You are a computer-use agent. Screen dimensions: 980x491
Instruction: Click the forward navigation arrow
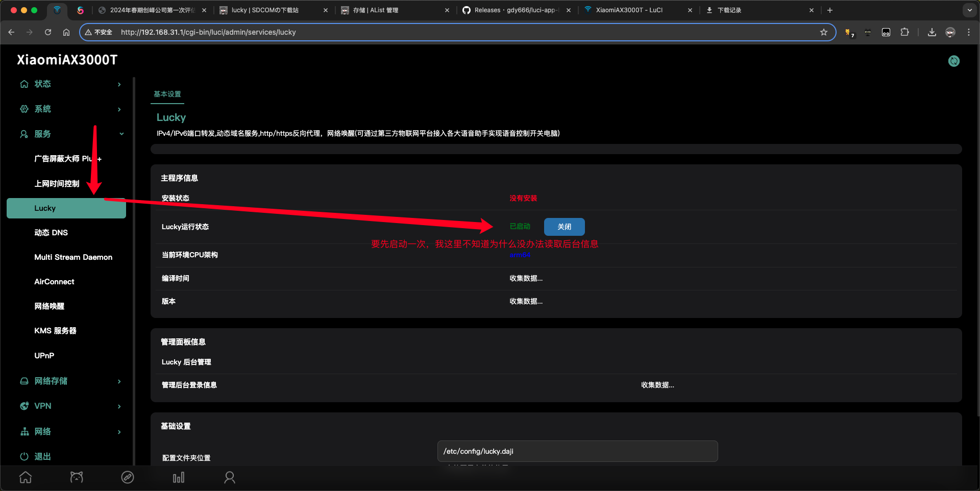tap(30, 32)
